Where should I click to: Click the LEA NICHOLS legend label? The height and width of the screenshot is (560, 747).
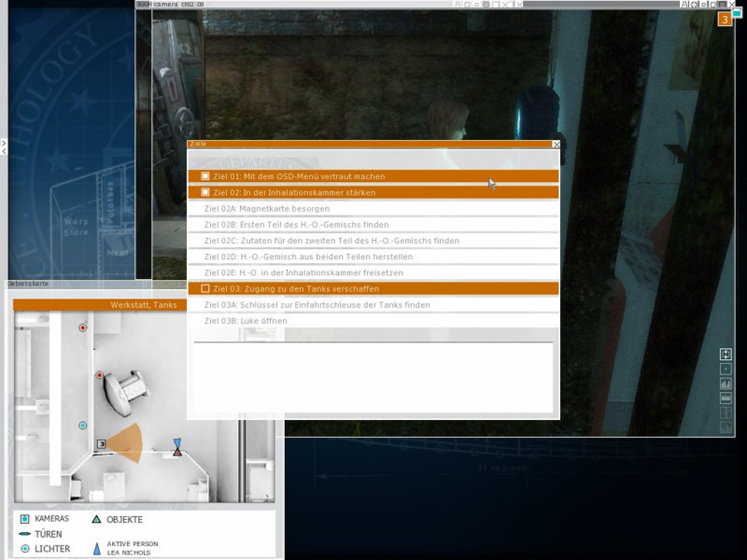tap(128, 552)
